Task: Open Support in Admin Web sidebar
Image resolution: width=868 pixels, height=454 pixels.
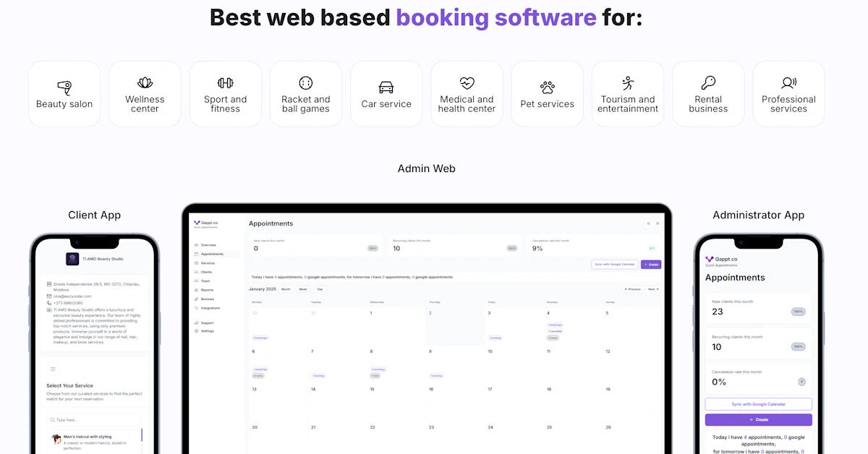Action: click(x=204, y=322)
